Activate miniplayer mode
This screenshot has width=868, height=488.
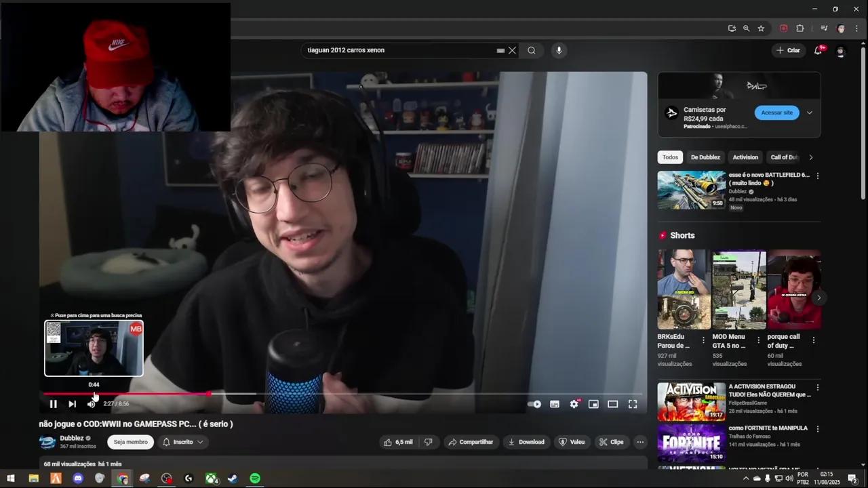(593, 403)
